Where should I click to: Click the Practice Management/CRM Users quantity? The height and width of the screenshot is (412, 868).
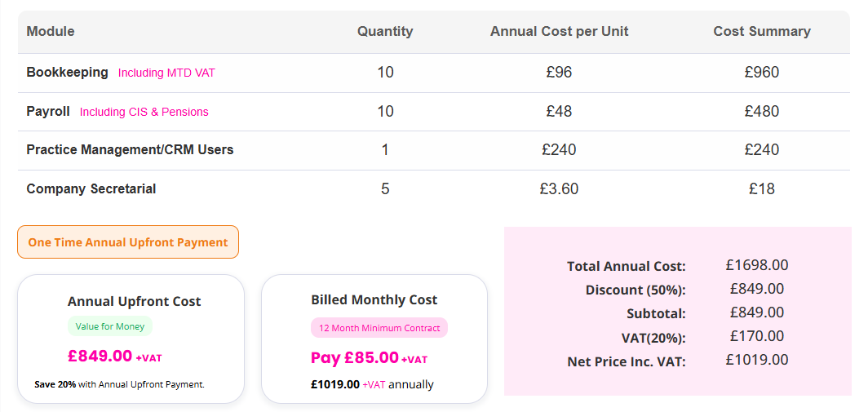(x=385, y=150)
